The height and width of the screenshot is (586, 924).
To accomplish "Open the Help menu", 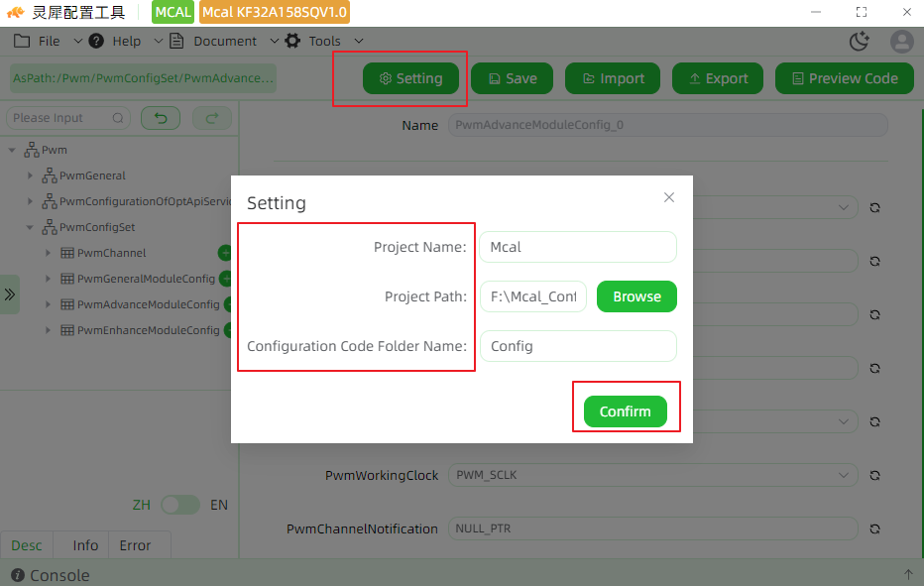I will [125, 41].
